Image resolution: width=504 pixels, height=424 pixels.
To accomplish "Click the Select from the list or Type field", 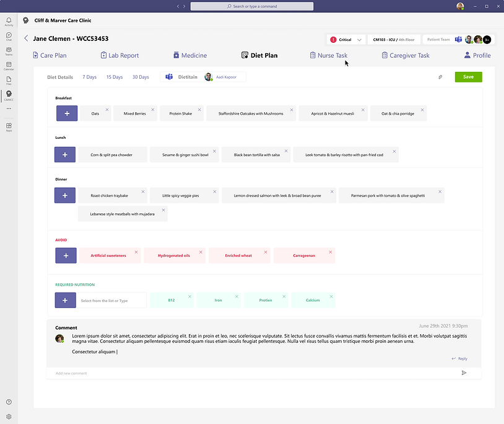I will point(111,301).
